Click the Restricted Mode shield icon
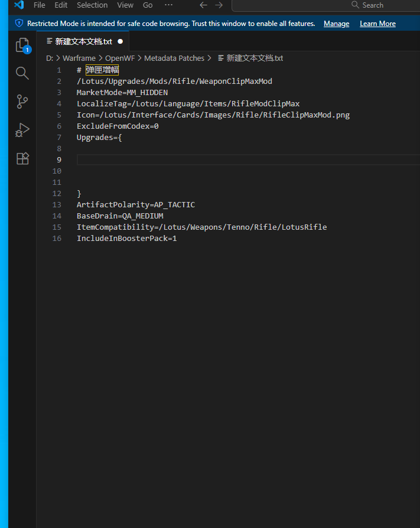This screenshot has width=420, height=528. [x=19, y=24]
